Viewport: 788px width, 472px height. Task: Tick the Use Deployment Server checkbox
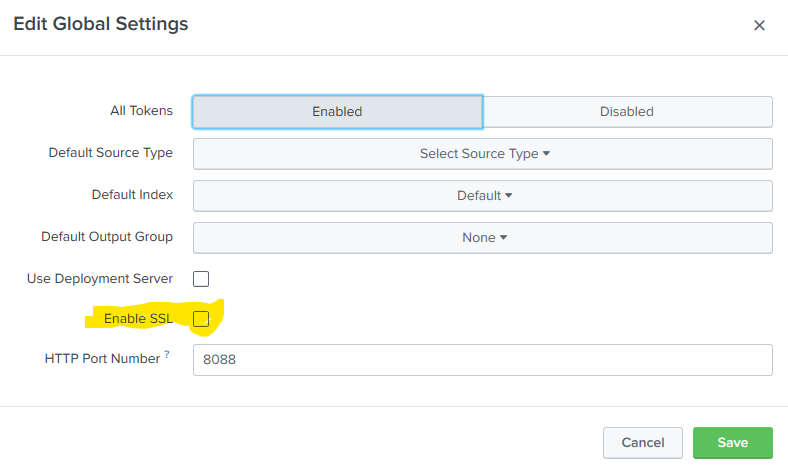(x=201, y=279)
